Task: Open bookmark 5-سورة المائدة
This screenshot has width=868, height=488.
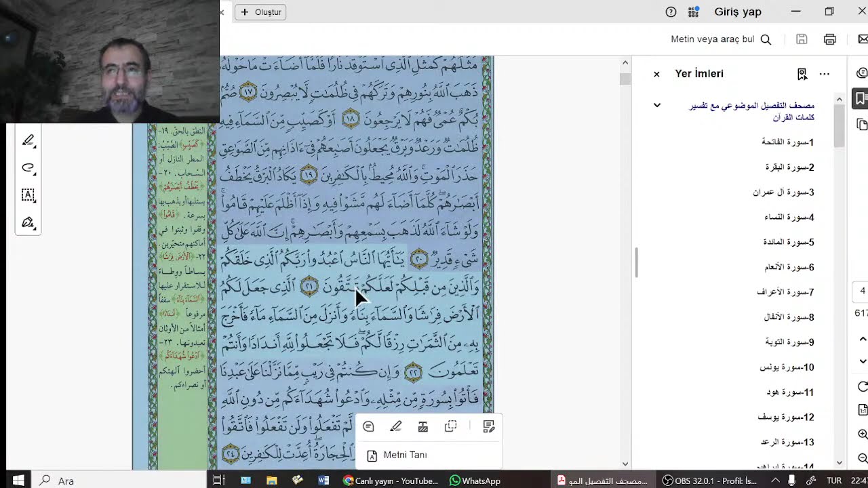Action: [788, 243]
